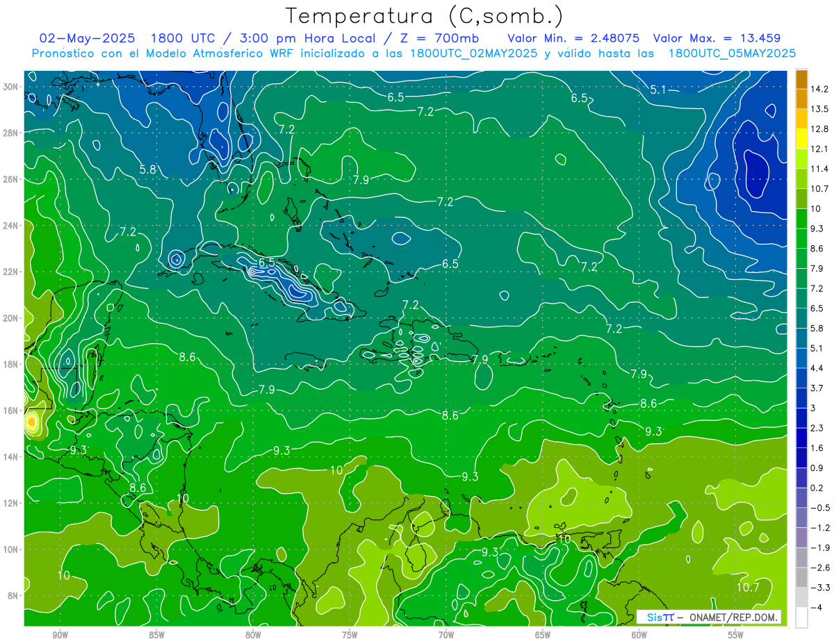Screen dimensions: 834x644
Task: Click the colorbar label "11.4"
Action: pyautogui.click(x=820, y=169)
